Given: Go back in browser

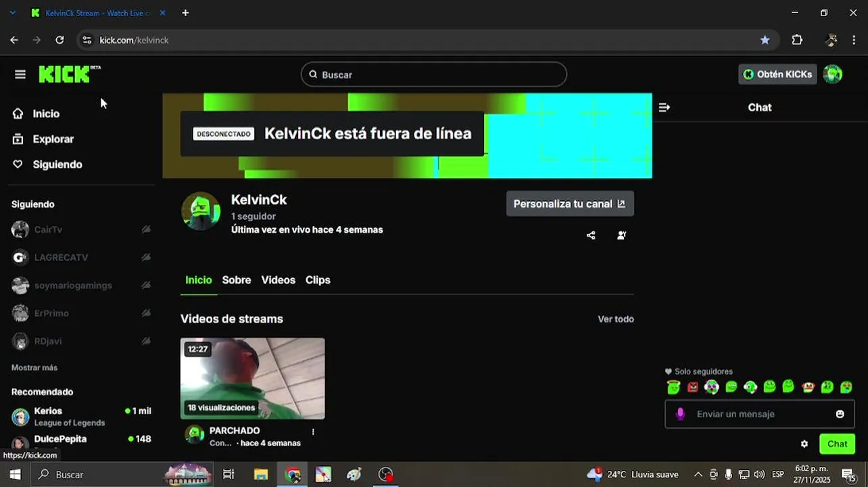Looking at the screenshot, I should [14, 40].
